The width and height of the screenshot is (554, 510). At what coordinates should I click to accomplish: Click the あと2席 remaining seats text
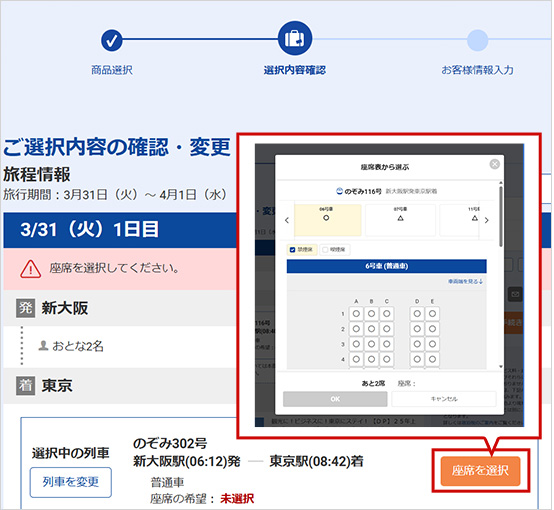tap(373, 383)
